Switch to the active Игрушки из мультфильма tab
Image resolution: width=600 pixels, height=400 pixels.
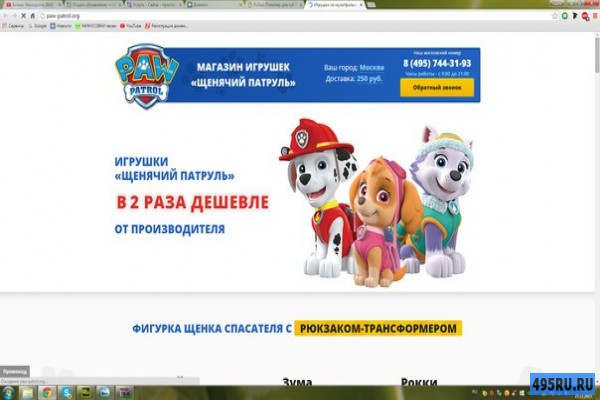[335, 5]
